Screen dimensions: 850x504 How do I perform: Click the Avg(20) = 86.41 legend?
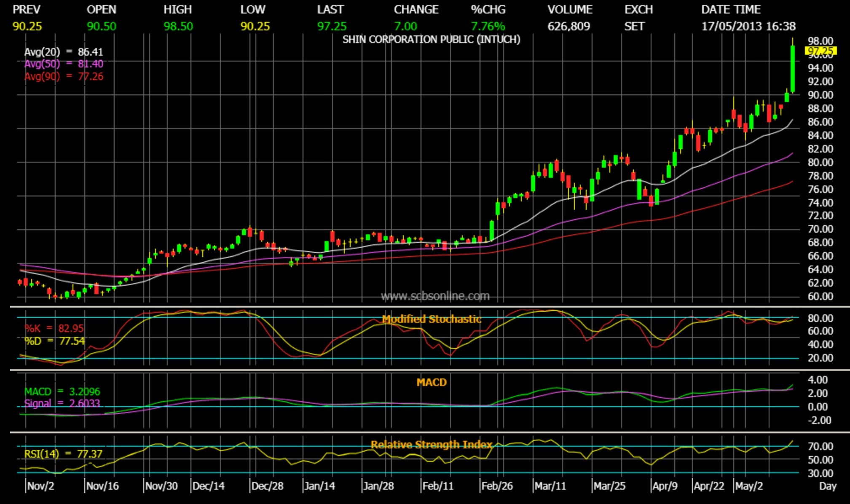64,52
